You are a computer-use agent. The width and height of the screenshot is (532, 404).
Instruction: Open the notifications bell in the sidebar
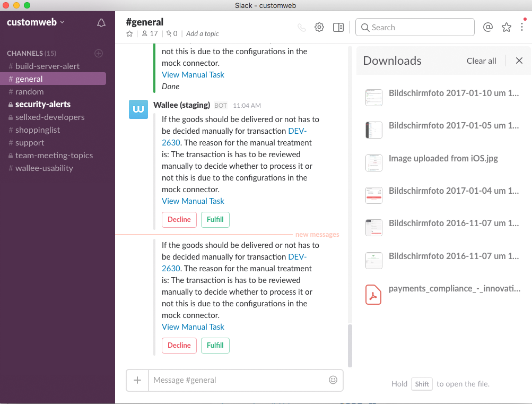(101, 23)
